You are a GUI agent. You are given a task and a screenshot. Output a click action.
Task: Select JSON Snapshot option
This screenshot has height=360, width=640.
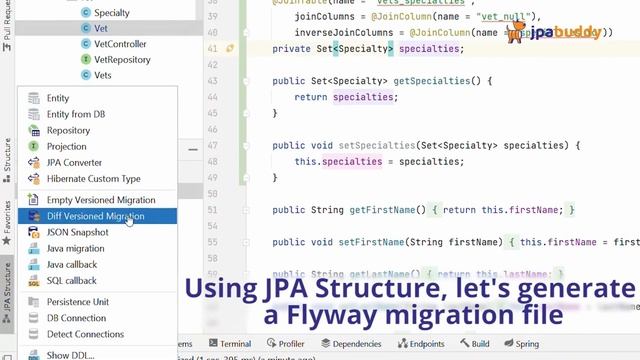point(98,232)
